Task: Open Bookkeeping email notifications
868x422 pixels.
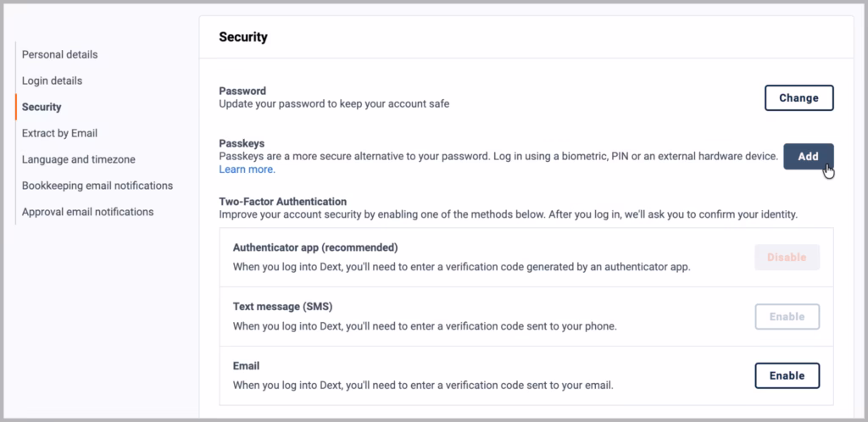Action: (x=97, y=186)
